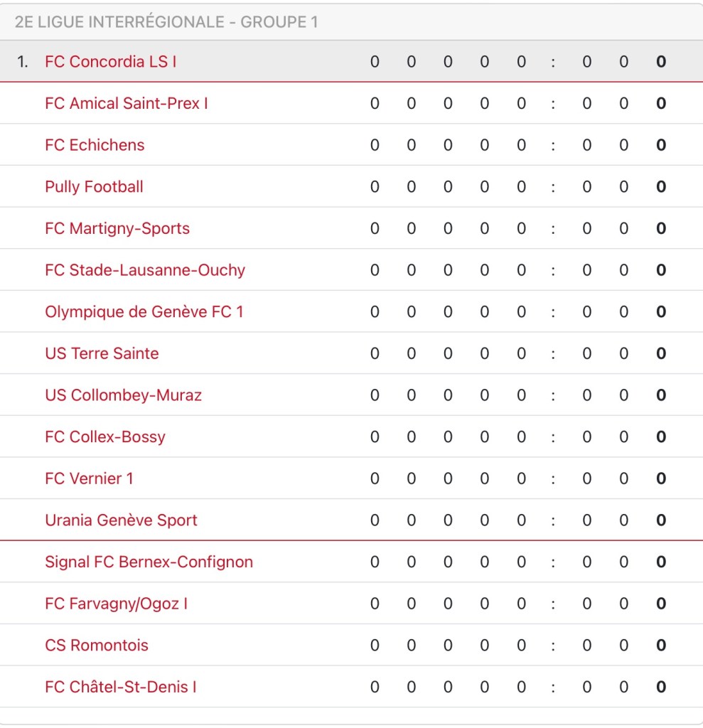The height and width of the screenshot is (728, 703).
Task: Select FC Vernier 1 in the table
Action: (89, 478)
